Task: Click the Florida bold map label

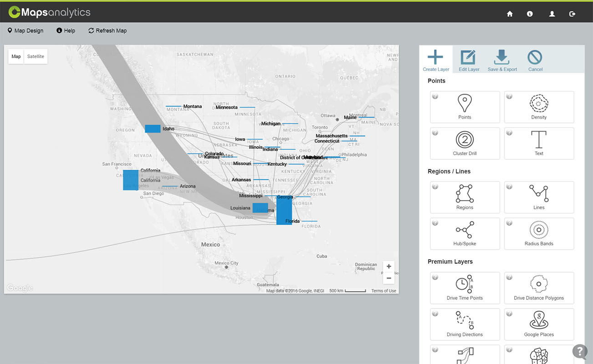Action: 292,221
